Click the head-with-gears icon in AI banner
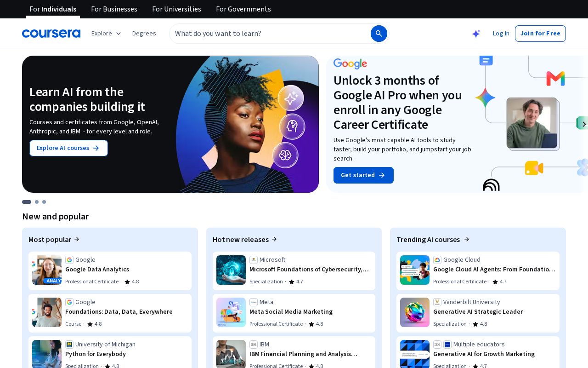The width and height of the screenshot is (588, 368). pos(292,126)
